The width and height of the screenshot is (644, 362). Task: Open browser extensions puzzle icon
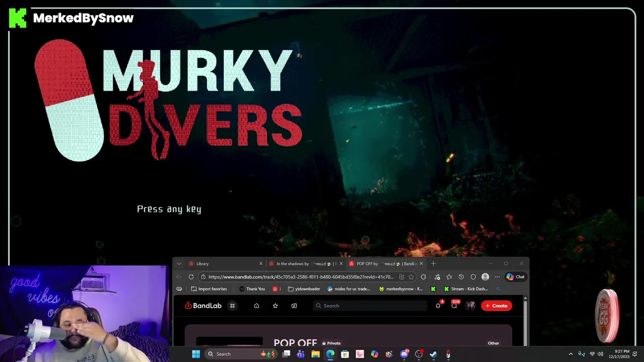(424, 277)
